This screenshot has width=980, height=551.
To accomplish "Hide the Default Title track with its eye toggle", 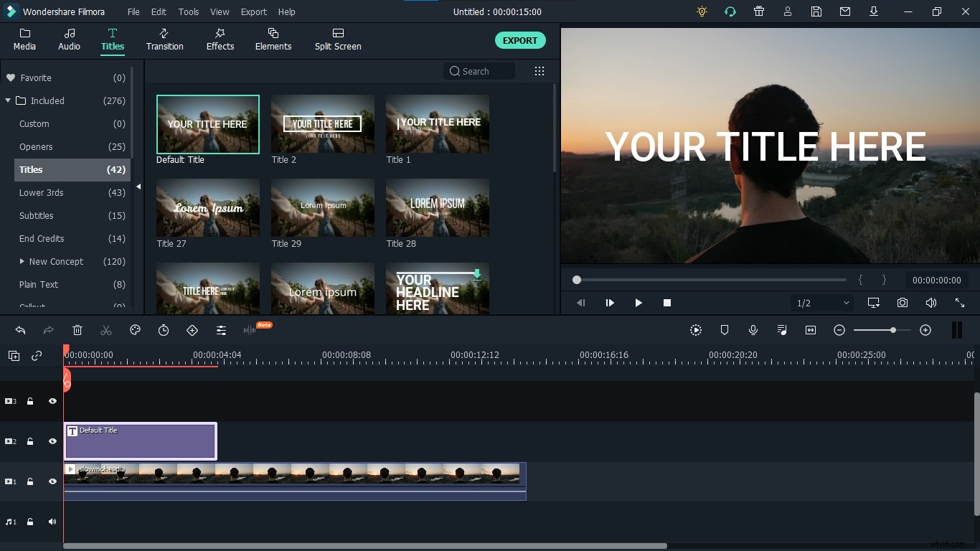I will pos(52,441).
